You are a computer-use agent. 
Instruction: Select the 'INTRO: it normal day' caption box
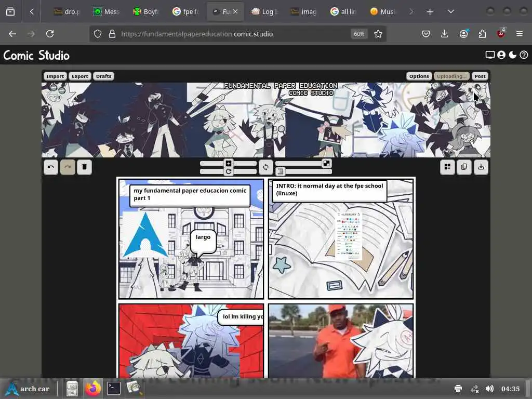(x=329, y=191)
